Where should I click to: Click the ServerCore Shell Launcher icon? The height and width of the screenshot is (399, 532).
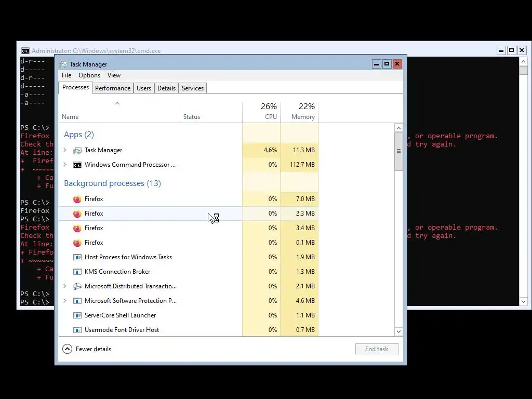[77, 315]
